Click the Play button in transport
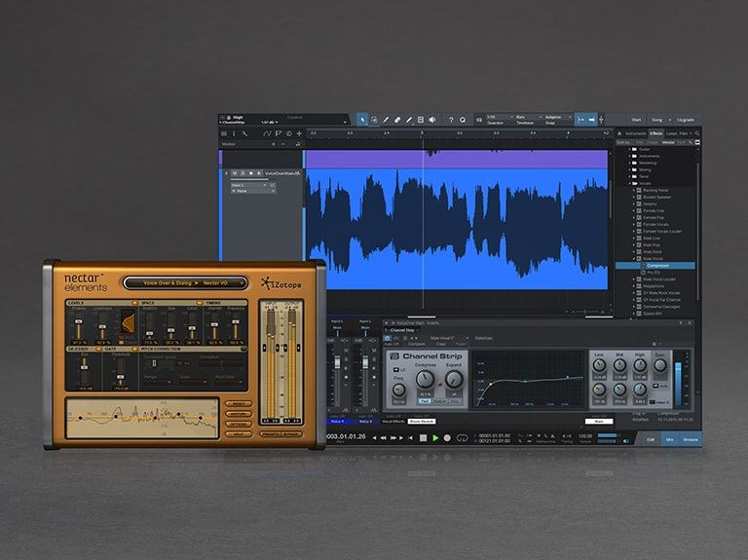 [x=435, y=437]
